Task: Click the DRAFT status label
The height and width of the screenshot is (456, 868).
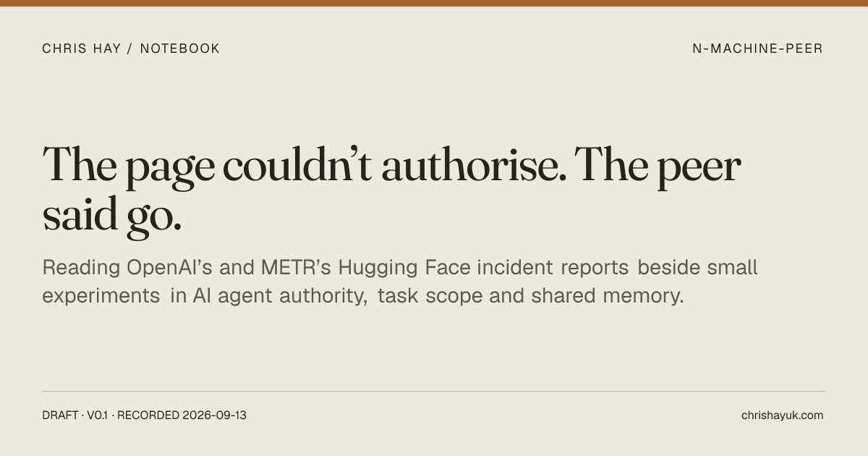Action: (x=60, y=415)
